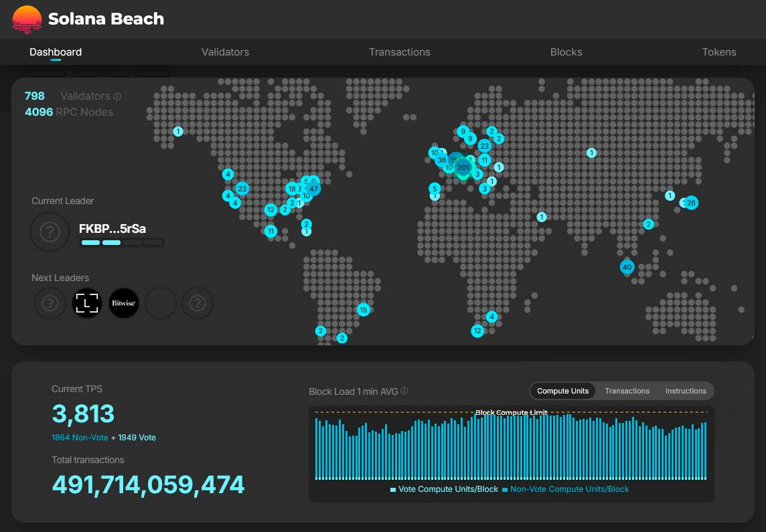The height and width of the screenshot is (532, 766).
Task: Click the Solana Beach title text
Action: 106,19
